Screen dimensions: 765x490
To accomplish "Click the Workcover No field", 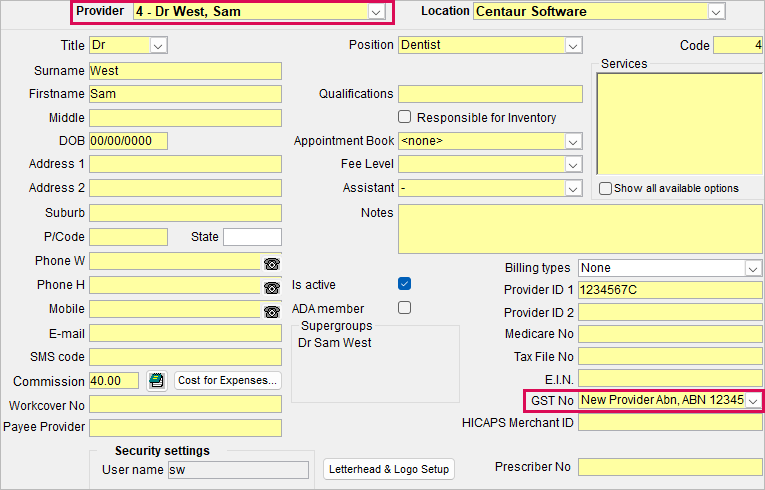I will pos(185,404).
